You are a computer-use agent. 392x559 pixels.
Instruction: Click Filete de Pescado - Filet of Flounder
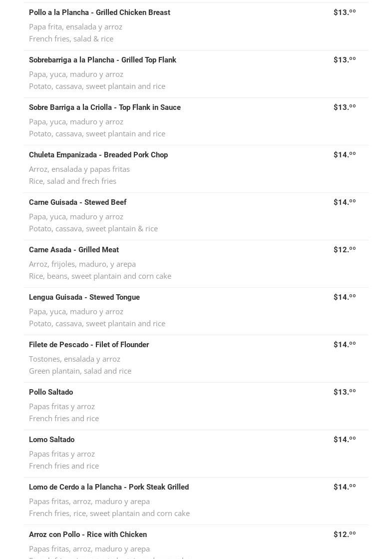89,345
